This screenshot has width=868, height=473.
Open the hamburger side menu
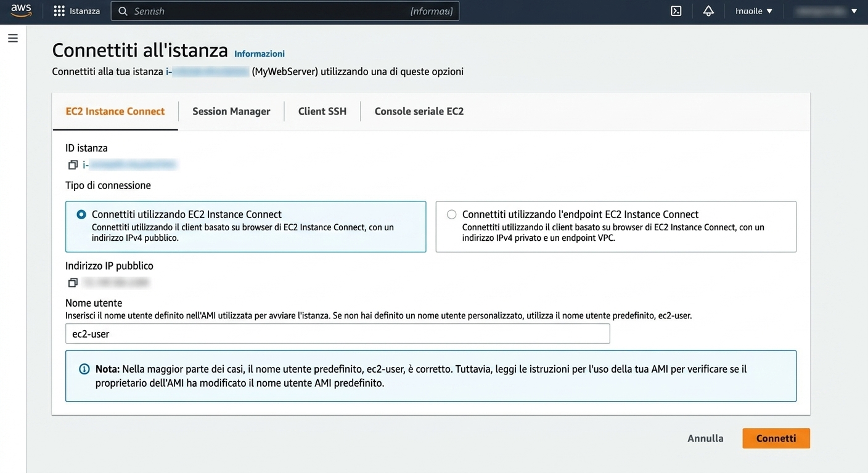click(13, 38)
